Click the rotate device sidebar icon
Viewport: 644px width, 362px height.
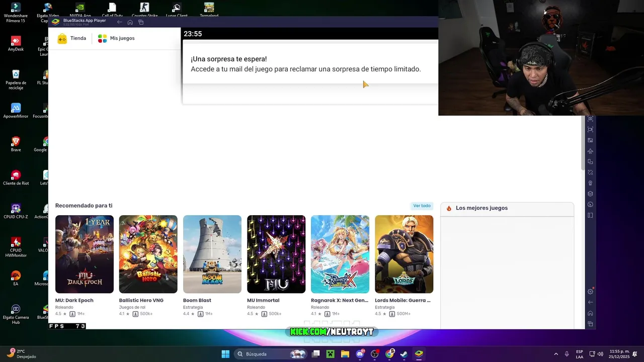point(590,162)
